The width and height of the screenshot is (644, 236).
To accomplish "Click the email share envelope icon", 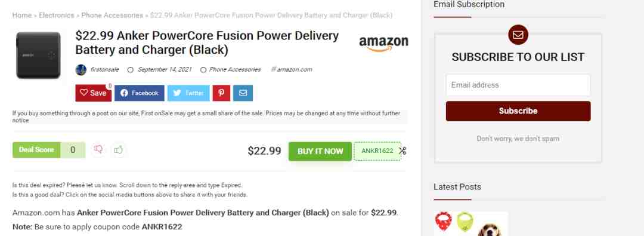I will click(x=243, y=93).
